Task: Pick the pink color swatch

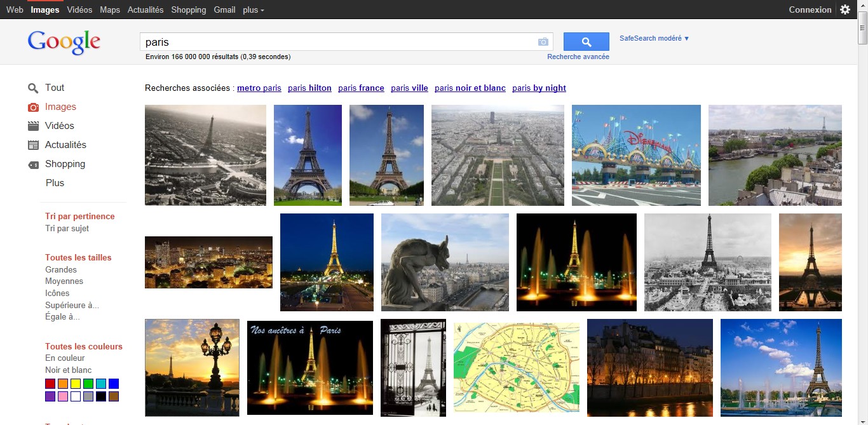Action: tap(63, 396)
